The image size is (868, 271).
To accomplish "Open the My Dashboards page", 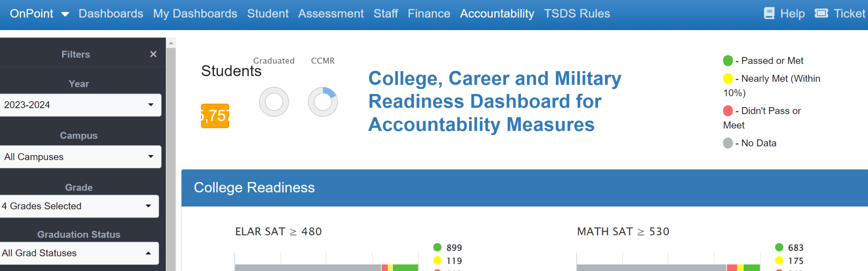I will [195, 13].
